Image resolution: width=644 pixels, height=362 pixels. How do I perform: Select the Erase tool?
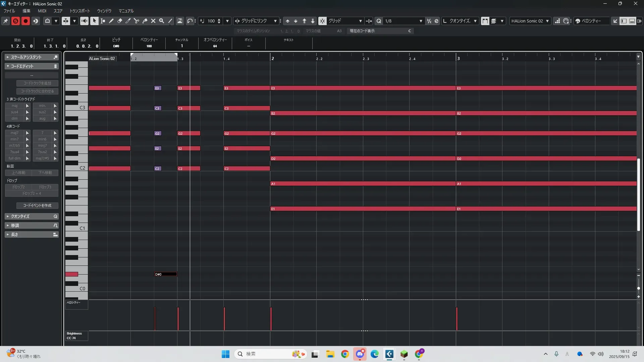click(119, 21)
